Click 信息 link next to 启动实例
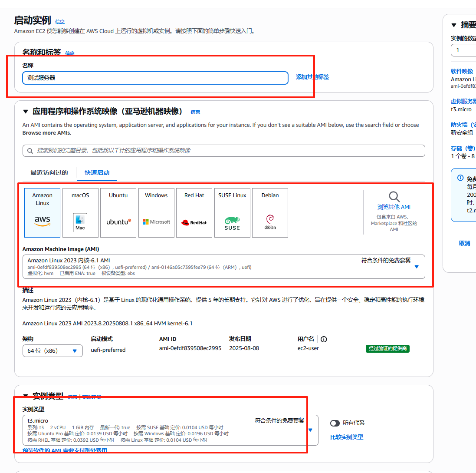Screen dimensions: 476x473 (x=60, y=22)
